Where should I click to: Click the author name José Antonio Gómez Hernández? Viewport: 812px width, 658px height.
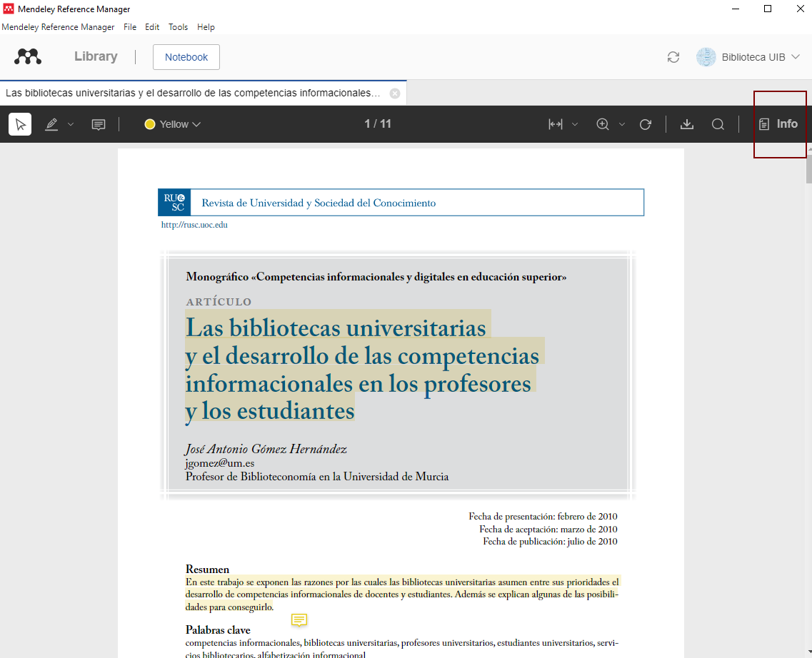click(x=266, y=449)
